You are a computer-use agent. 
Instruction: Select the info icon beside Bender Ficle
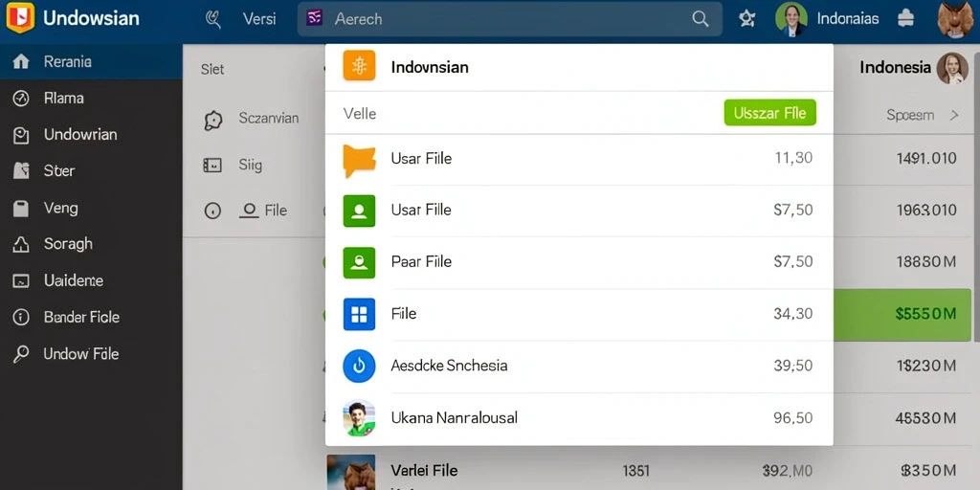(x=21, y=318)
